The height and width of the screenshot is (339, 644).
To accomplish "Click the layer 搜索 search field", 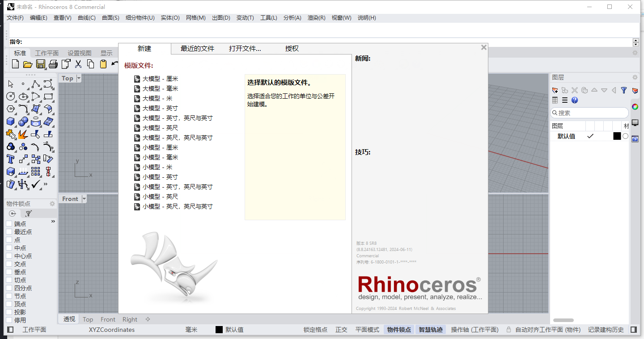I will pyautogui.click(x=589, y=113).
